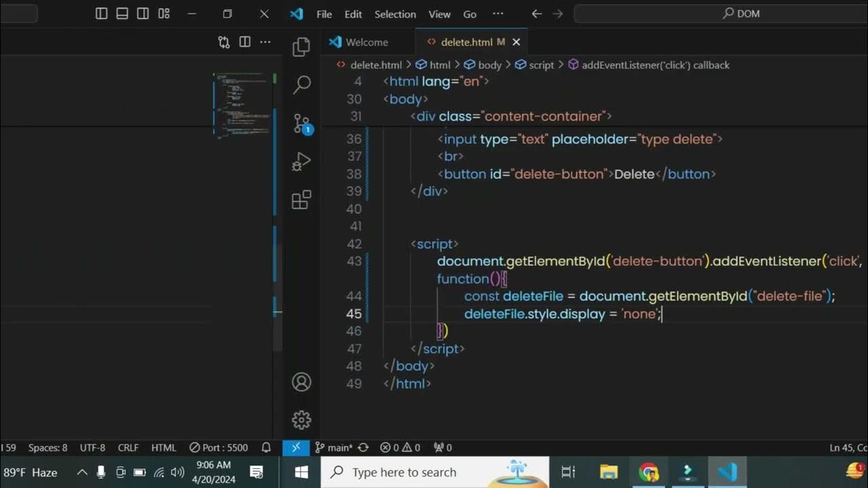Open Chrome from taskbar
868x488 pixels.
click(x=648, y=472)
